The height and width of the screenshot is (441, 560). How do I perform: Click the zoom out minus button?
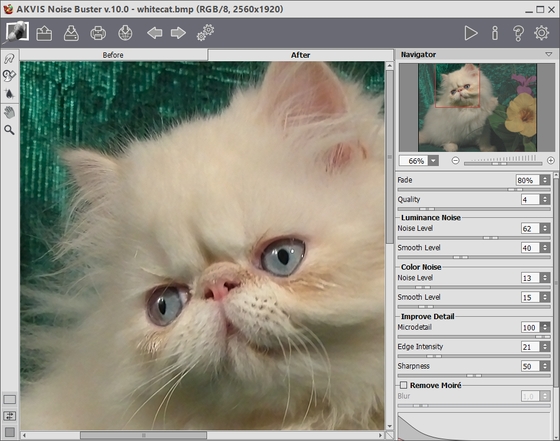coord(455,161)
